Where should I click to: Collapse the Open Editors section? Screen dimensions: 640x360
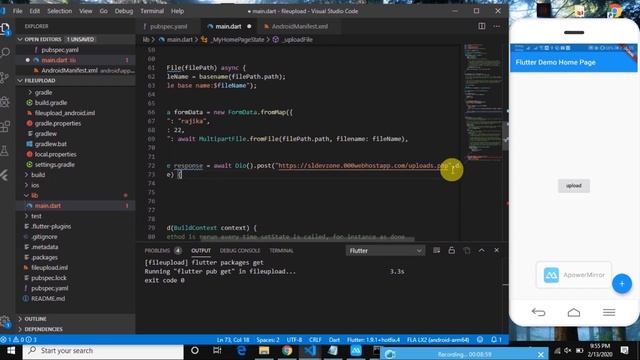[76, 39]
